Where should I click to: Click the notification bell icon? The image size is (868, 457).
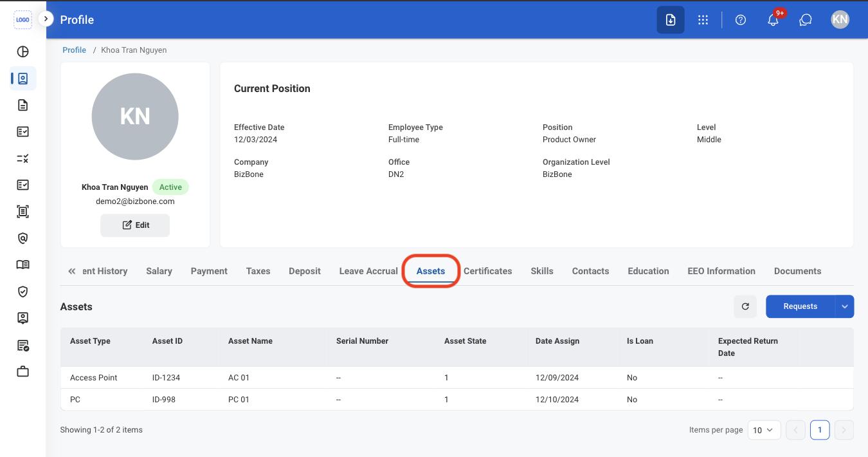click(773, 20)
